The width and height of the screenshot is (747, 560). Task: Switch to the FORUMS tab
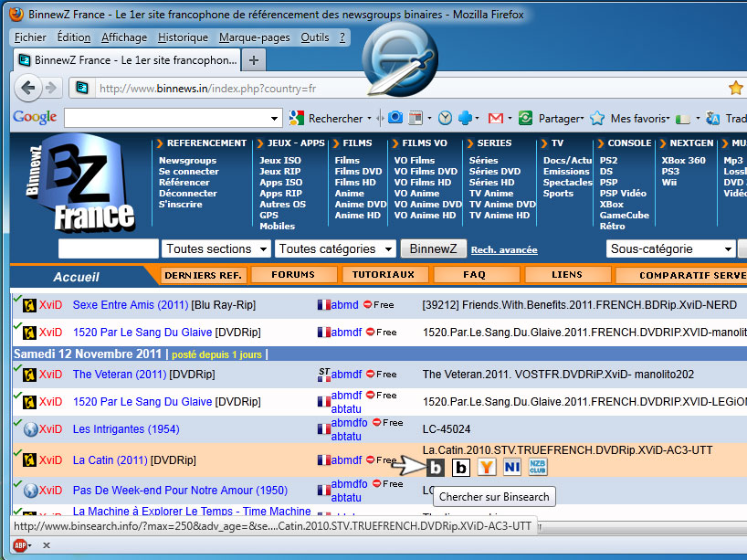(293, 275)
